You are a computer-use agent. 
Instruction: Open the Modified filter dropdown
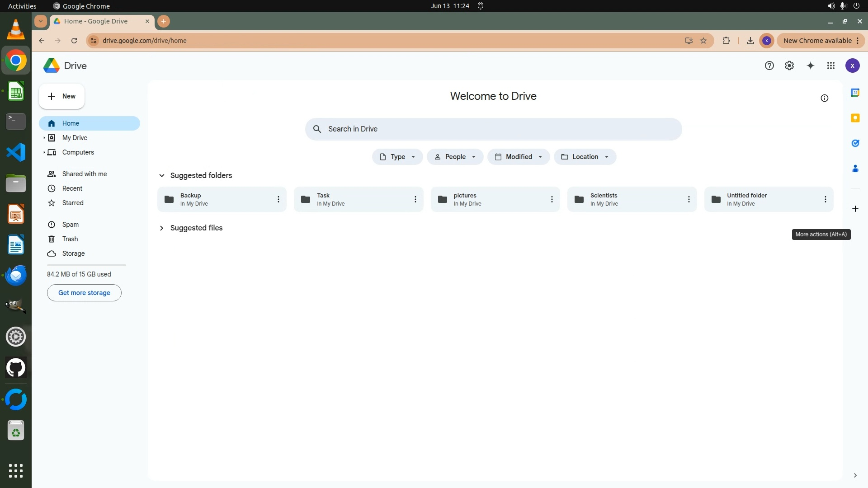click(518, 157)
